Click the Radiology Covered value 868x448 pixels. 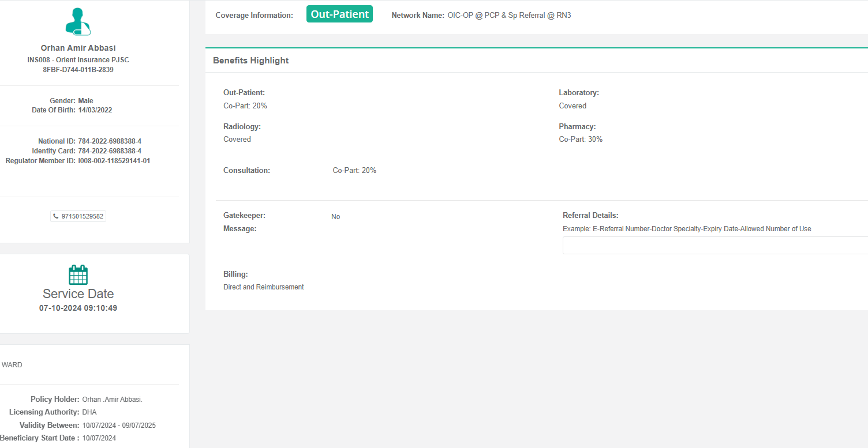pyautogui.click(x=237, y=140)
